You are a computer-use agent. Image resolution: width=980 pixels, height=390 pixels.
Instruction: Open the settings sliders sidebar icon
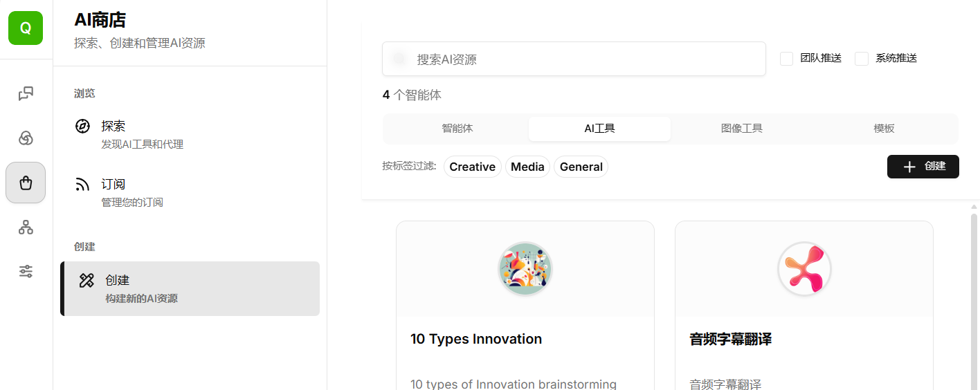(26, 271)
